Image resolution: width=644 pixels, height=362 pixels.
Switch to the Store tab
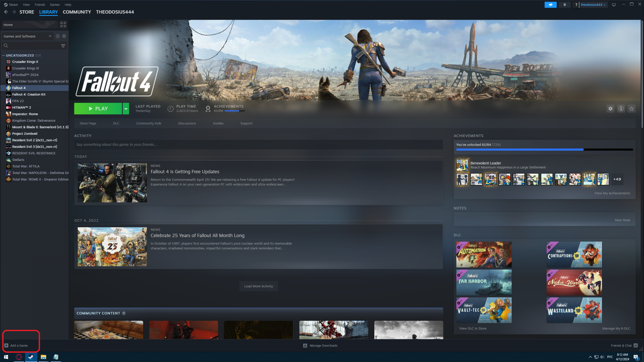pyautogui.click(x=26, y=12)
